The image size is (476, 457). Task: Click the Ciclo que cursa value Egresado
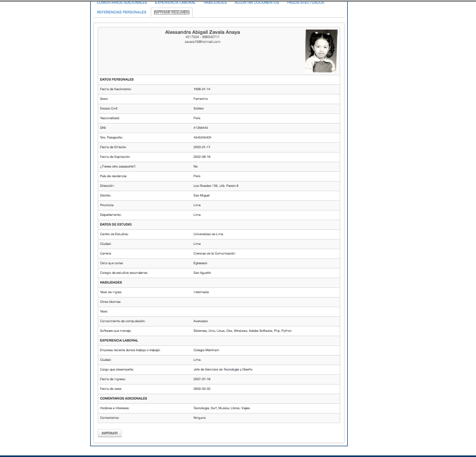click(200, 263)
